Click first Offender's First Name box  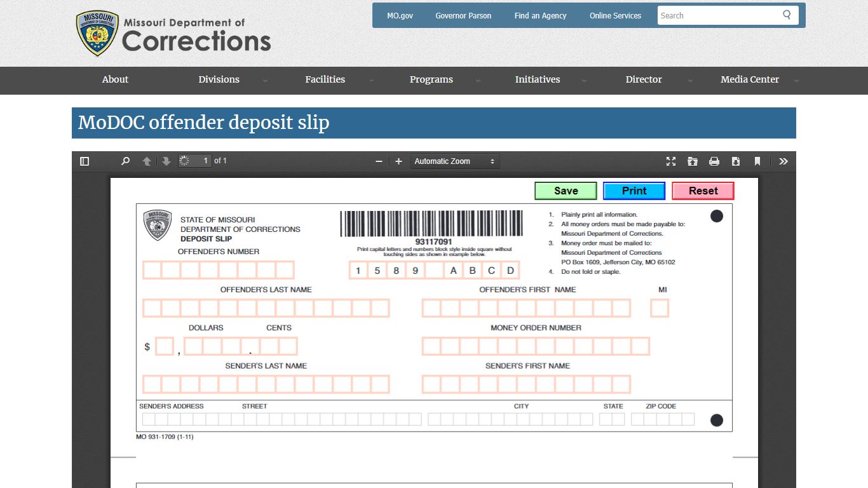pyautogui.click(x=431, y=308)
